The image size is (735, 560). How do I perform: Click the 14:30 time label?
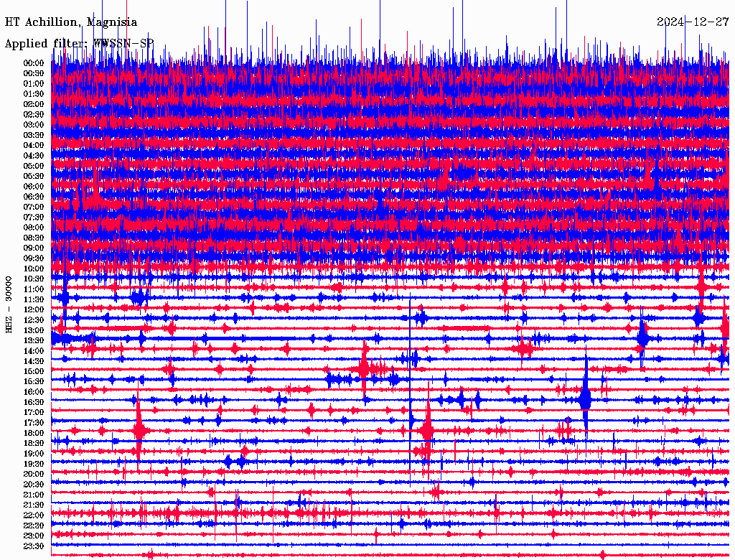[x=34, y=361]
